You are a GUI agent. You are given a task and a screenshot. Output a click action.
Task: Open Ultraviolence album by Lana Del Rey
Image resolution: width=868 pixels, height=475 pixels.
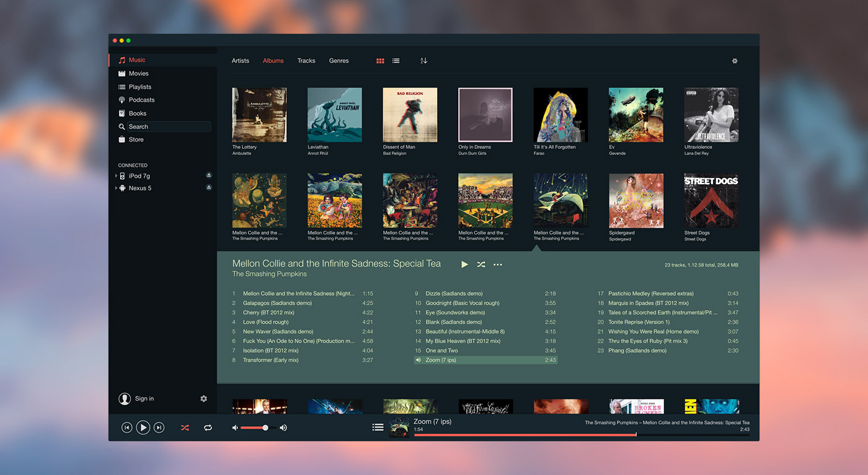711,115
